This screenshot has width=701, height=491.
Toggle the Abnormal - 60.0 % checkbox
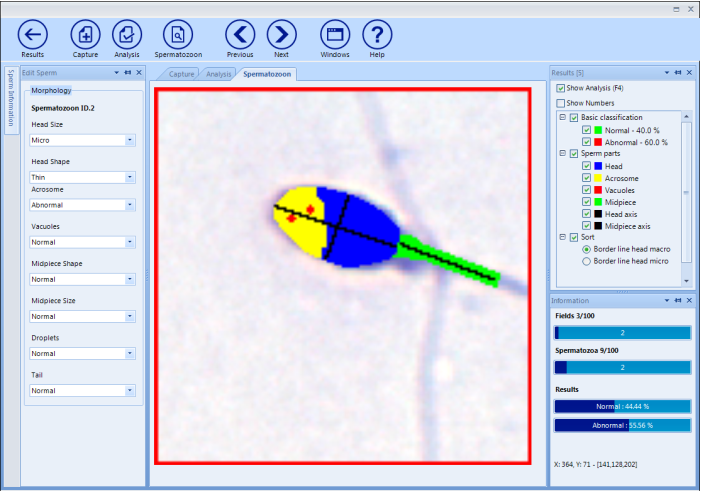click(x=587, y=142)
